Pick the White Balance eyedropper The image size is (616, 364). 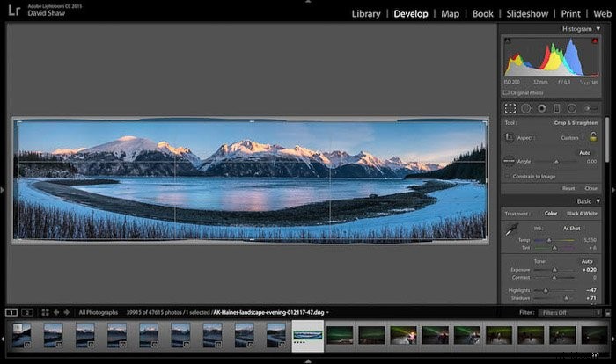point(511,229)
